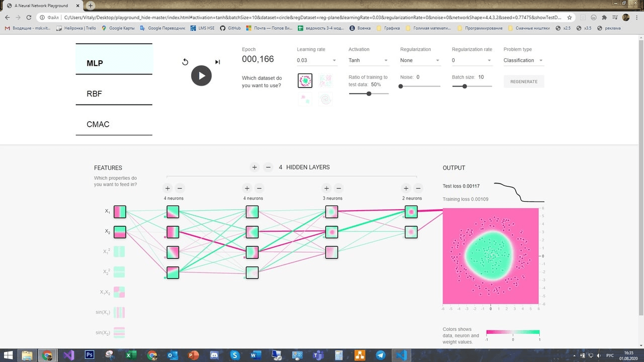Open Photoshop from the taskbar
Screen dimensions: 644x362
[90, 355]
